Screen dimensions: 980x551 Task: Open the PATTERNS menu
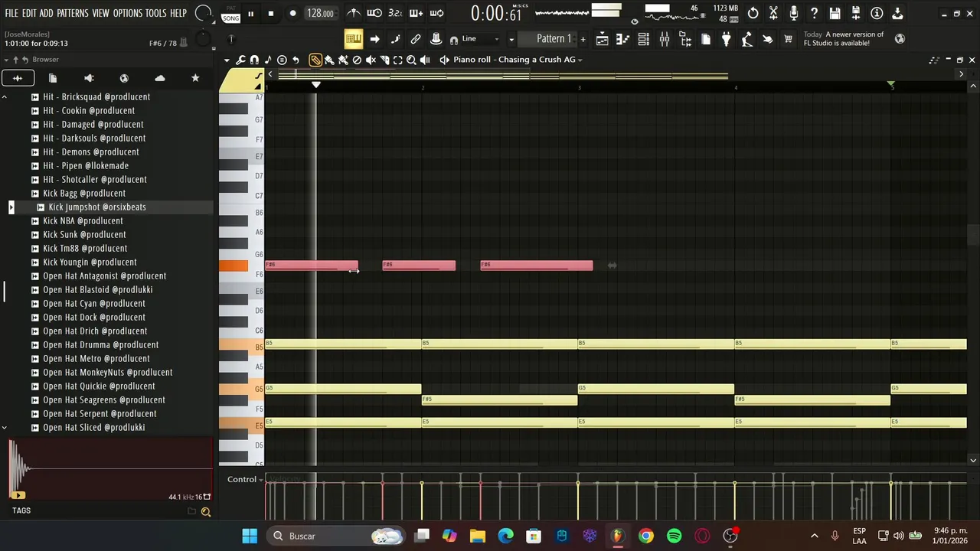point(73,13)
